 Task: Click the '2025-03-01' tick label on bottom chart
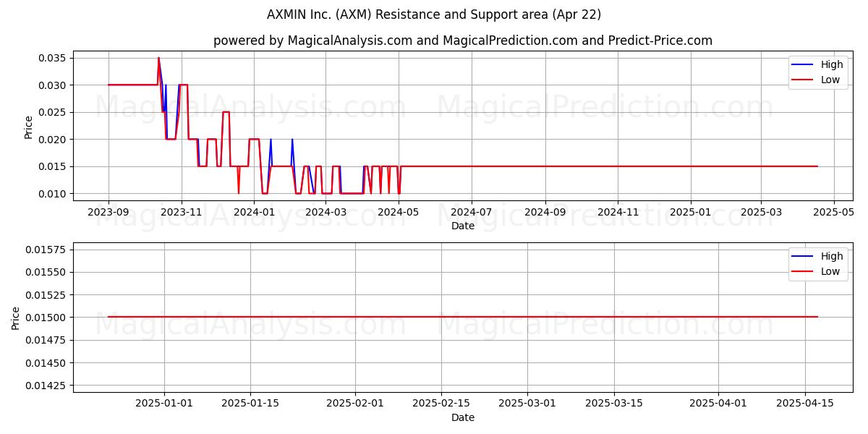click(x=527, y=404)
